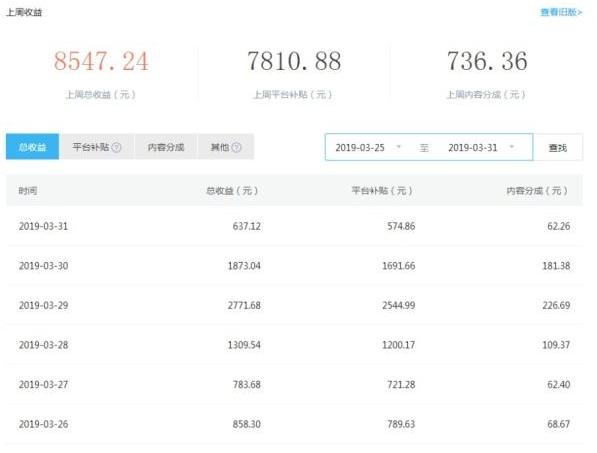Click the 查找 search button

[x=558, y=147]
